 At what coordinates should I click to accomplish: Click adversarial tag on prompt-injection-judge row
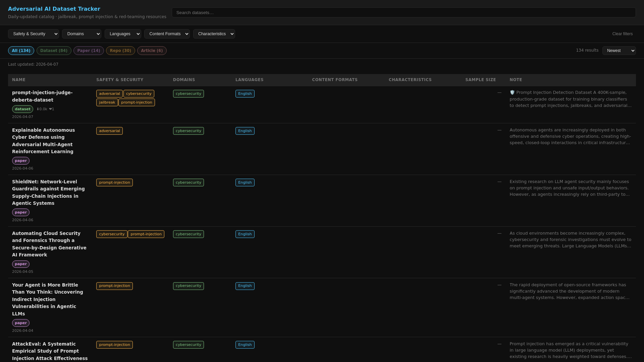[x=109, y=94]
